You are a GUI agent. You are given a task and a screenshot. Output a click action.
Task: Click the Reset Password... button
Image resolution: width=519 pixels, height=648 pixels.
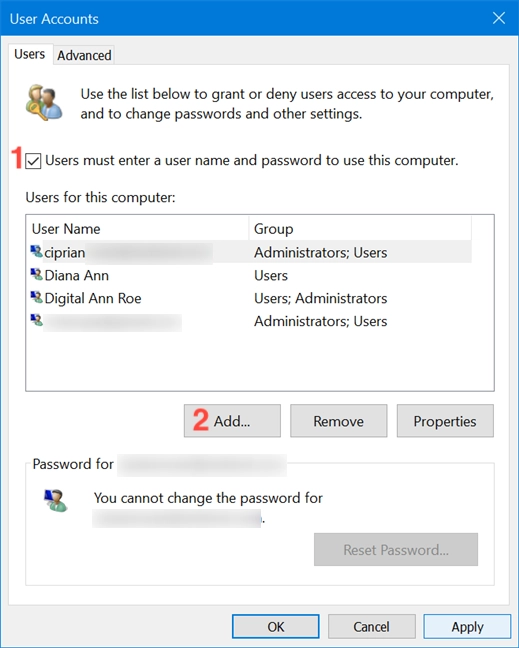click(x=396, y=549)
